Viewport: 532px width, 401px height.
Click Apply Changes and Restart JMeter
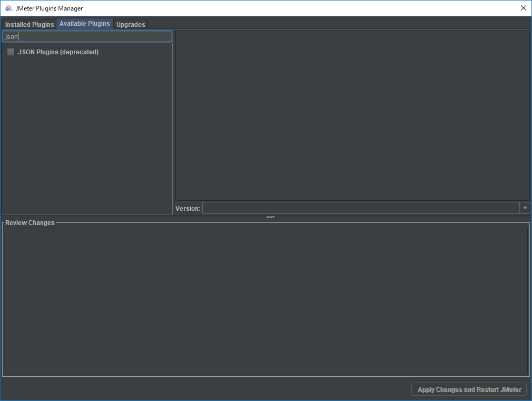[468, 389]
